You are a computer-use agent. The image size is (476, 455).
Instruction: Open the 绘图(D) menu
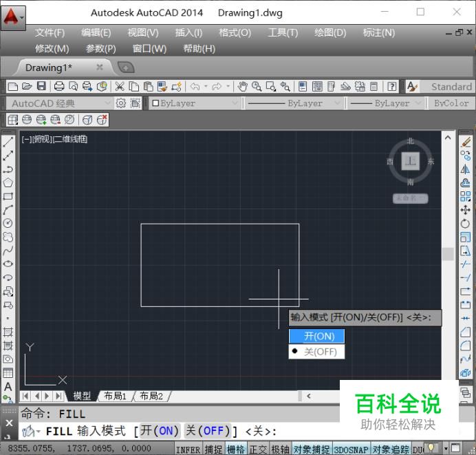(330, 32)
